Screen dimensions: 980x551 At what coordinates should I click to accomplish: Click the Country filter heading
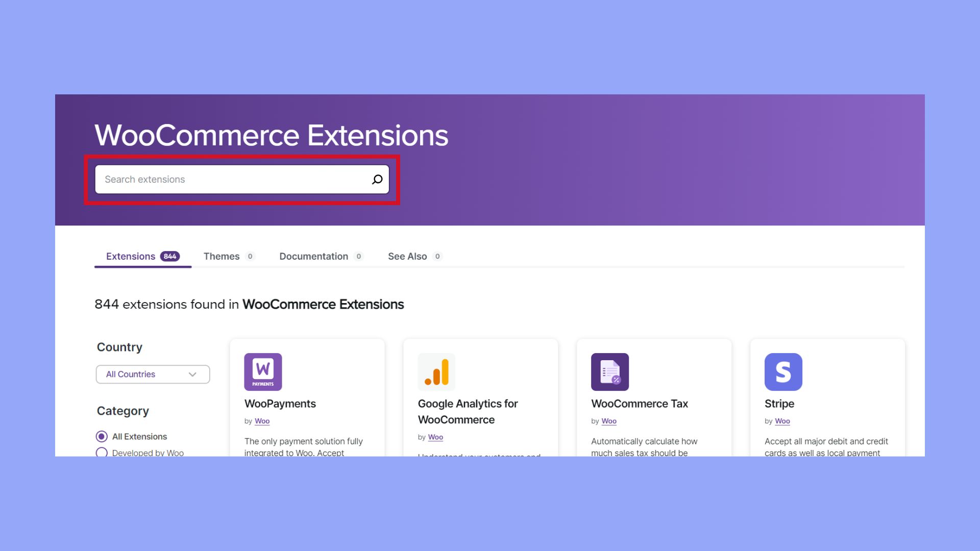(119, 347)
